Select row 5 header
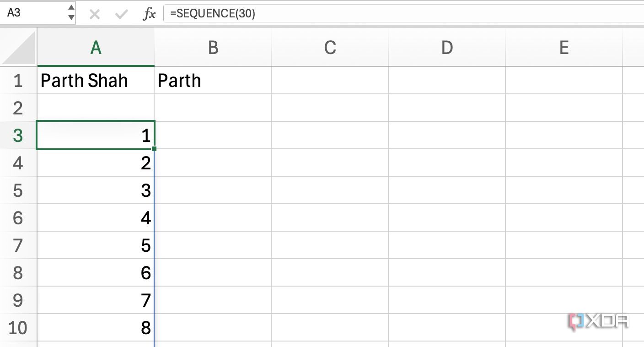 tap(18, 190)
